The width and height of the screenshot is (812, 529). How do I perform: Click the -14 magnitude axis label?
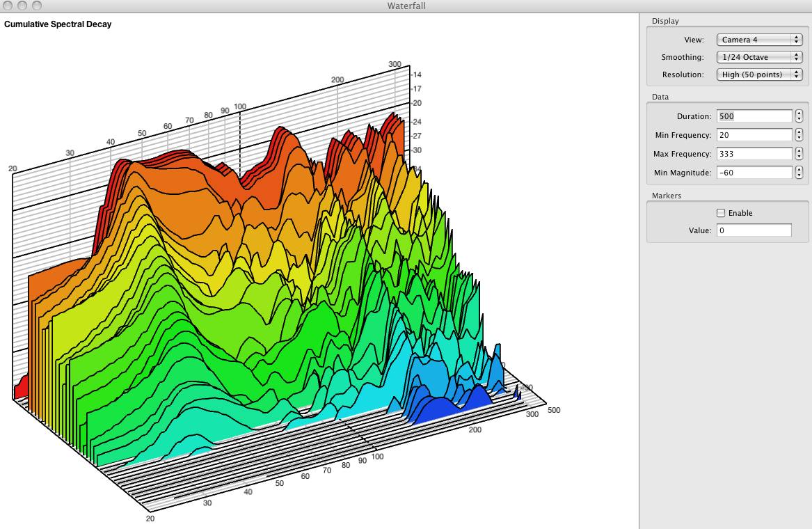tap(417, 74)
